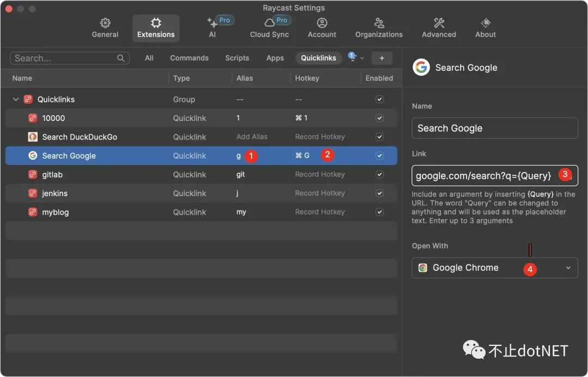Click the magnifier icon in the search box
Image resolution: width=588 pixels, height=377 pixels.
pyautogui.click(x=120, y=58)
